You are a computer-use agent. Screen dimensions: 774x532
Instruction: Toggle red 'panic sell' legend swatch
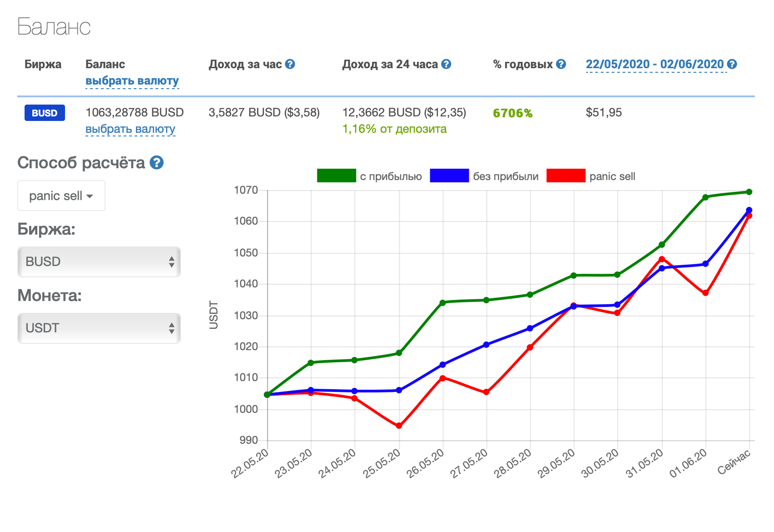point(566,176)
